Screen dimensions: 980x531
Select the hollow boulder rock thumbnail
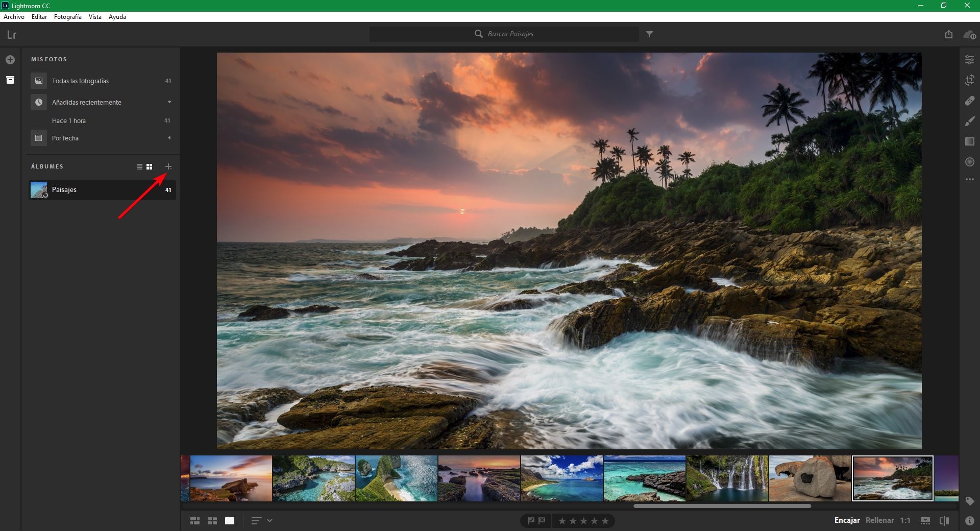pyautogui.click(x=810, y=478)
